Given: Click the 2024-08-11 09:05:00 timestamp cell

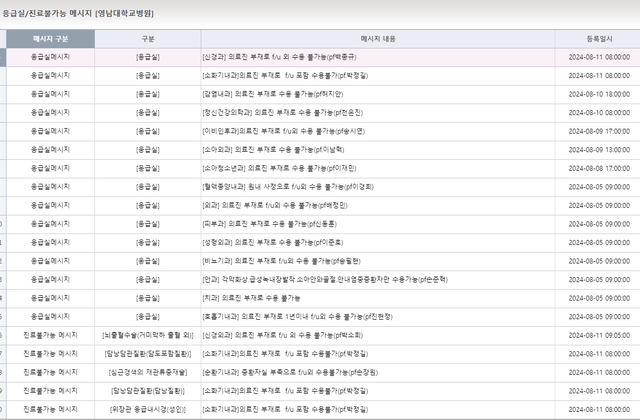Looking at the screenshot, I should [x=596, y=335].
